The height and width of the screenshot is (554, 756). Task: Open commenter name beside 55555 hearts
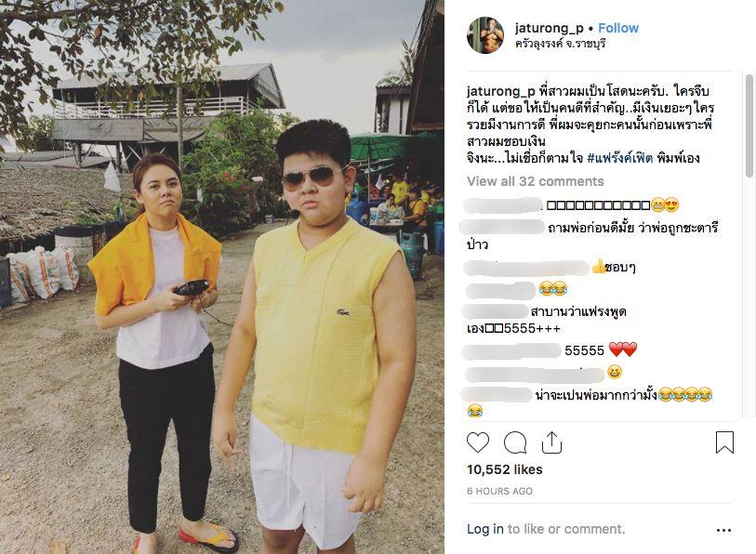tap(511, 350)
